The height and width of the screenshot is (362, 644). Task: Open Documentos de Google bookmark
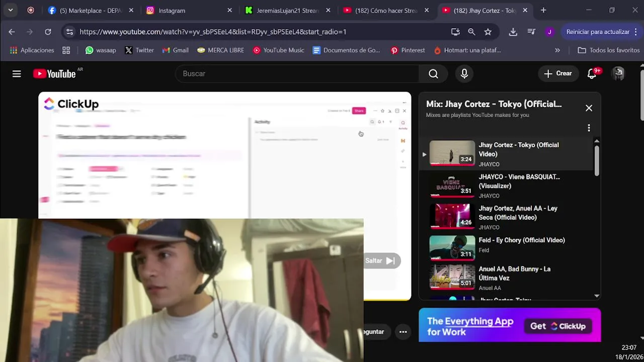click(346, 50)
